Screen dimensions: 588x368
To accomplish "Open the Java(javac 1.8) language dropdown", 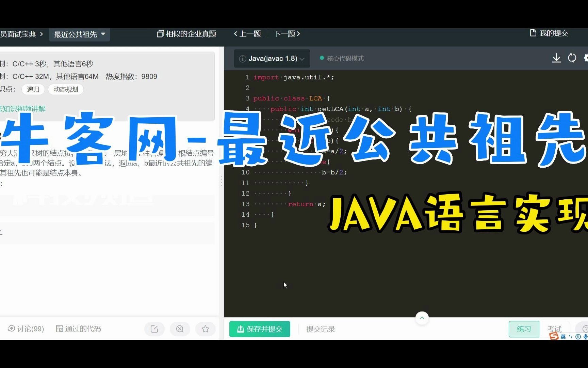I will [x=272, y=59].
